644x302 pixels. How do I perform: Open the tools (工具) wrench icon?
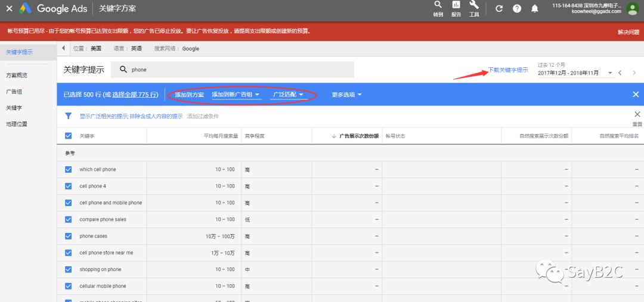pyautogui.click(x=474, y=5)
